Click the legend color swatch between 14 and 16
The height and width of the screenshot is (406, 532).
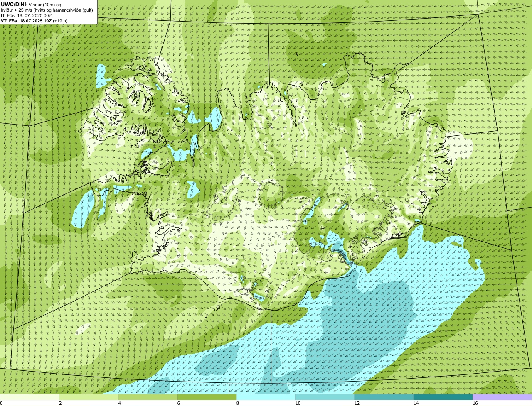pos(443,397)
